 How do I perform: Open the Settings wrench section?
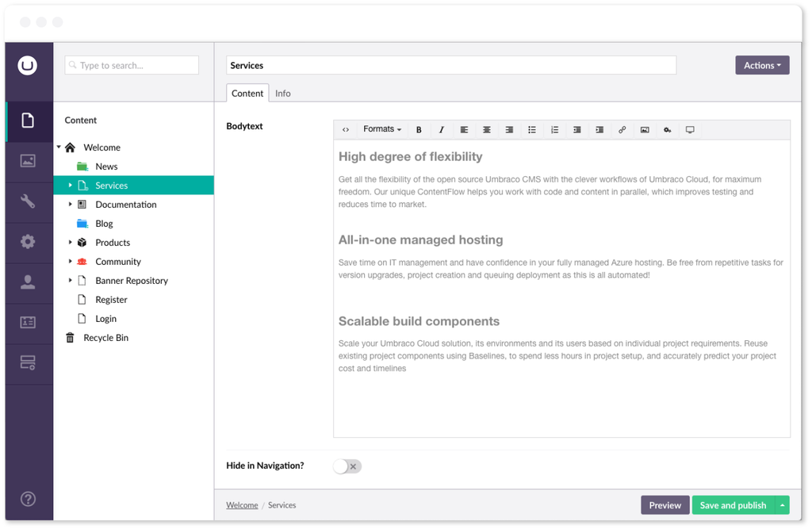point(28,201)
